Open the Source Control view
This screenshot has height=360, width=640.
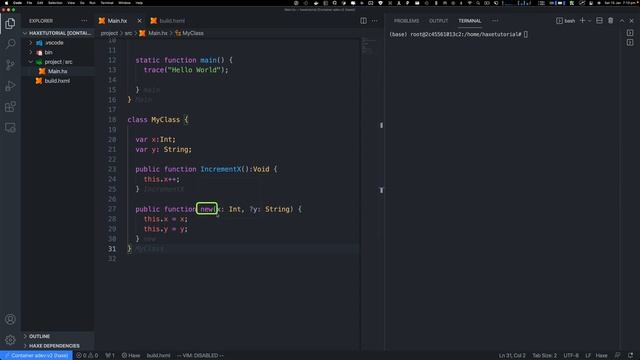(x=10, y=64)
